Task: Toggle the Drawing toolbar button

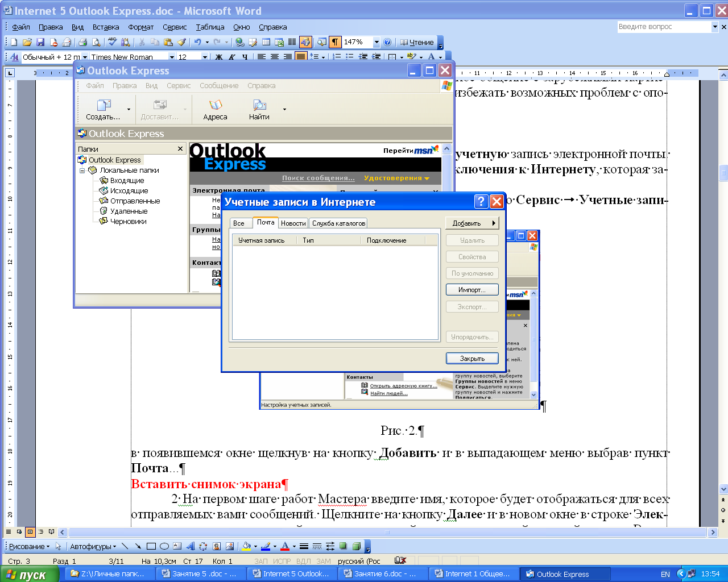Action: pos(306,42)
